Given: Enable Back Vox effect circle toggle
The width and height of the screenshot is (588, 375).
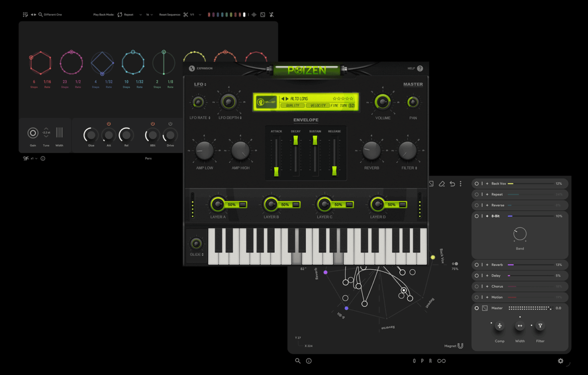Looking at the screenshot, I should [x=476, y=184].
